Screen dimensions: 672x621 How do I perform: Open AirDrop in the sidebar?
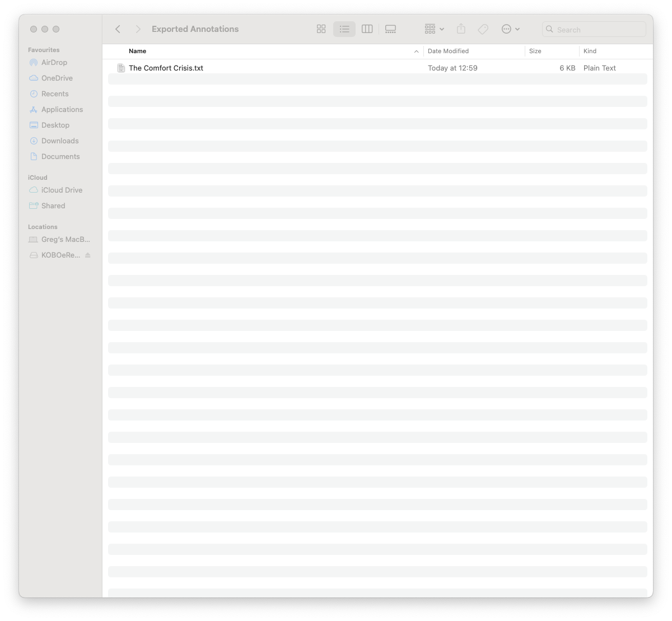click(54, 63)
